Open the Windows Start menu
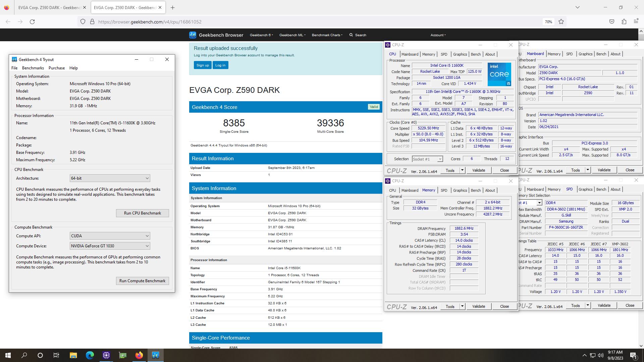 click(8, 355)
